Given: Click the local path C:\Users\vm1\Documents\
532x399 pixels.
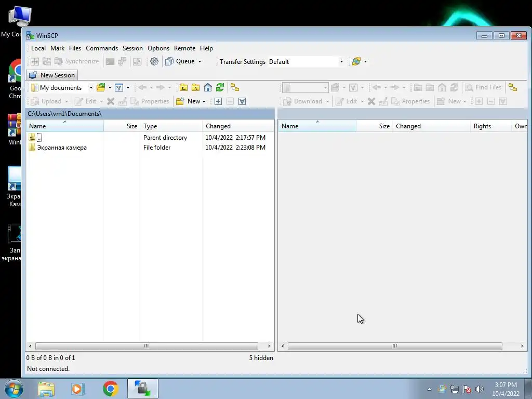Looking at the screenshot, I should [x=64, y=114].
